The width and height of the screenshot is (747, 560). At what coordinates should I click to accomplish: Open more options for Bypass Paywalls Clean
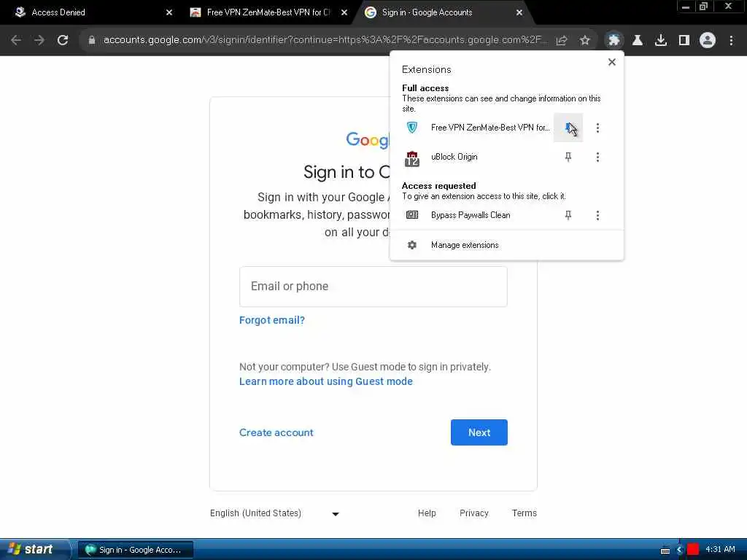[597, 215]
